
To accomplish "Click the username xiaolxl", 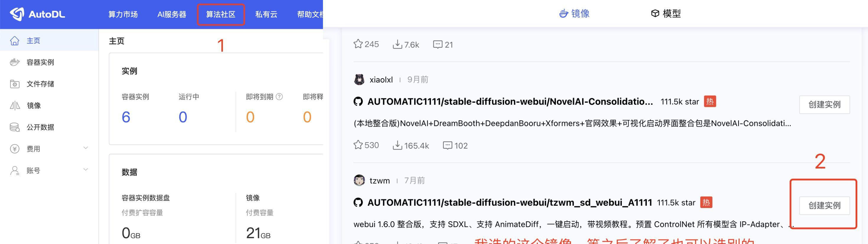I will pos(381,80).
